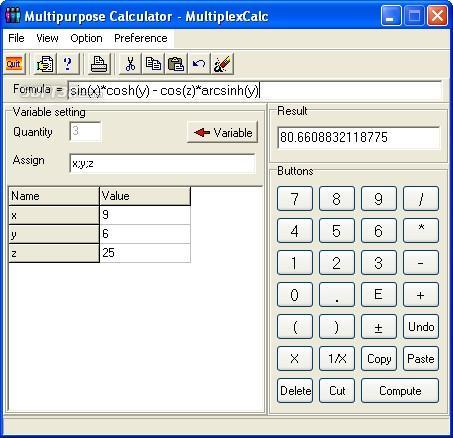Open the Preference menu
Image resolution: width=453 pixels, height=438 pixels.
click(141, 38)
